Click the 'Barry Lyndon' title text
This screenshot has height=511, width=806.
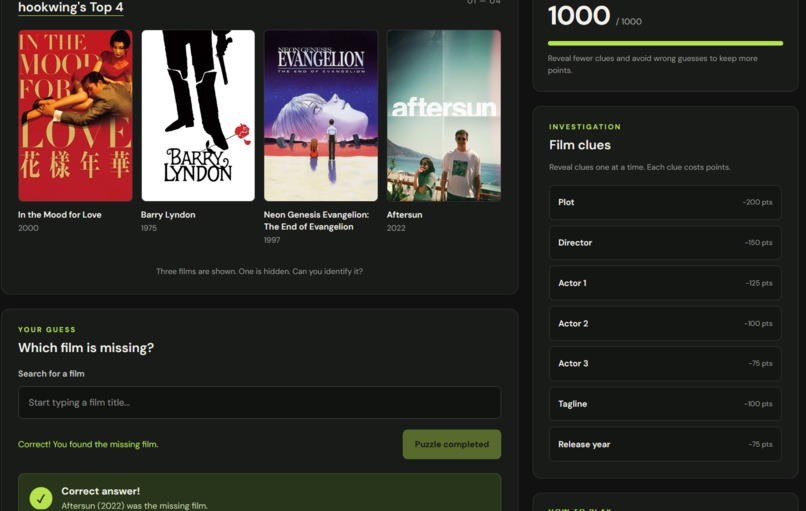(168, 215)
